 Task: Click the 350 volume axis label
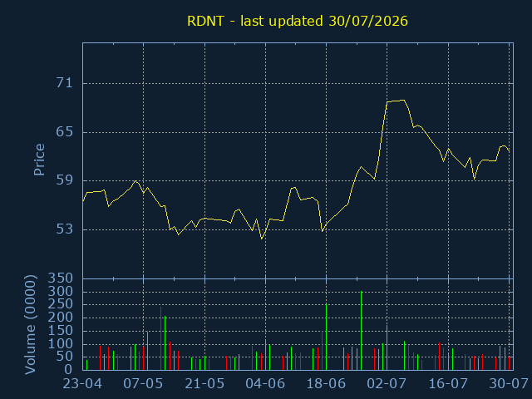(61, 278)
